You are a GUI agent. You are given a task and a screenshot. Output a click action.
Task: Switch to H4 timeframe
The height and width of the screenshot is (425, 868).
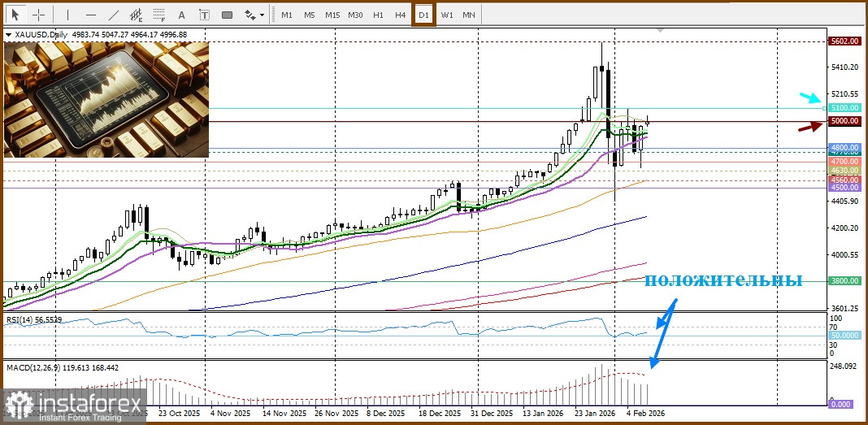click(401, 15)
